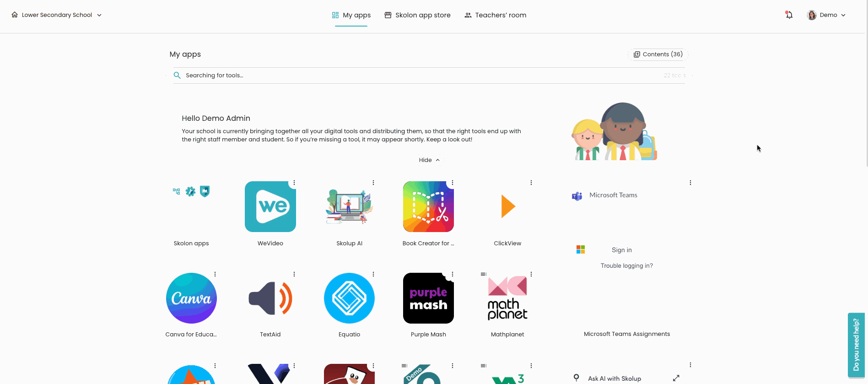The image size is (868, 384).
Task: Launch the Canva for Education app
Action: point(191,298)
